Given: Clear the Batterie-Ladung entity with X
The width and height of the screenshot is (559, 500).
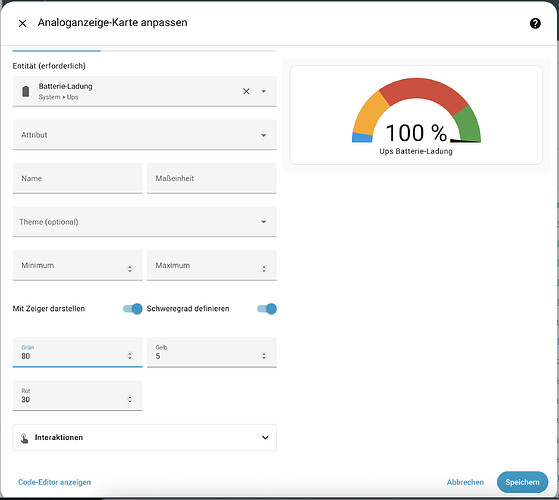Looking at the screenshot, I should pyautogui.click(x=246, y=92).
